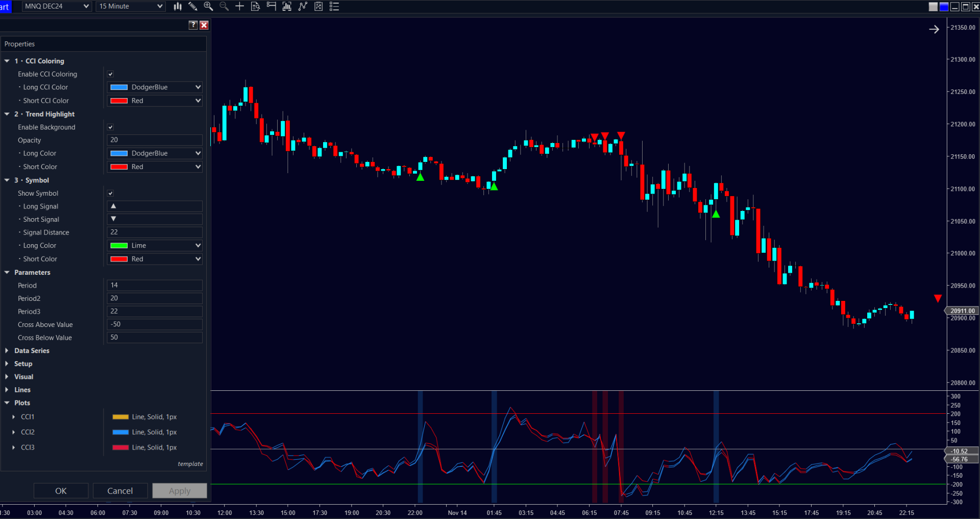Open Trend Highlight Long Color dropdown

155,153
